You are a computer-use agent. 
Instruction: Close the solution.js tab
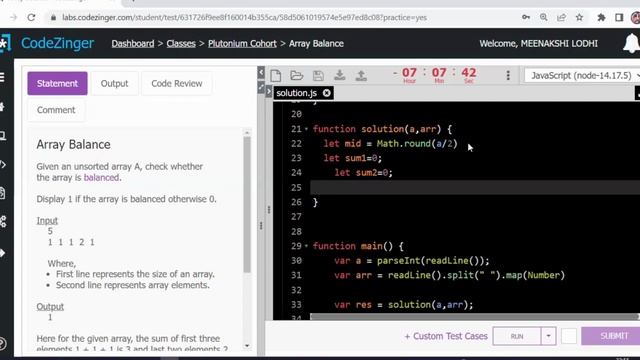tap(327, 93)
